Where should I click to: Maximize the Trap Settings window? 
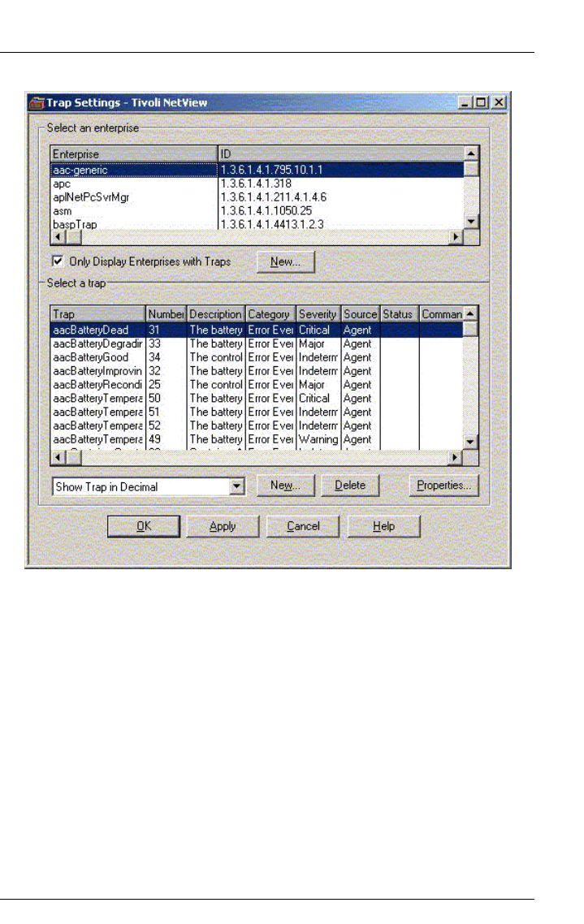click(481, 102)
